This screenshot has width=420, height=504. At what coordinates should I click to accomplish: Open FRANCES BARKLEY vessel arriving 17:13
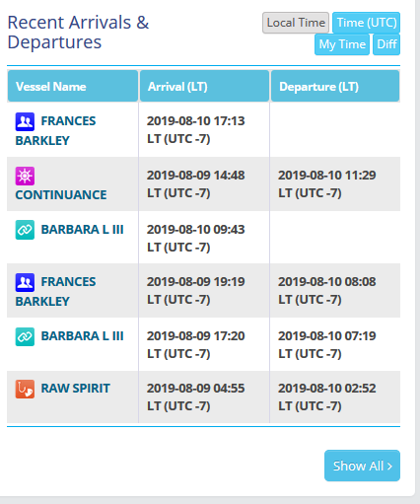[x=55, y=131]
